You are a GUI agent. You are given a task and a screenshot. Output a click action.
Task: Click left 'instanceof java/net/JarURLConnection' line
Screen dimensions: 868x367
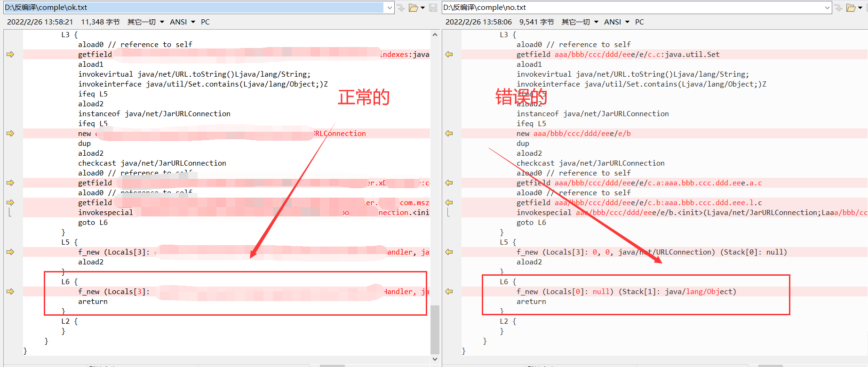[154, 114]
